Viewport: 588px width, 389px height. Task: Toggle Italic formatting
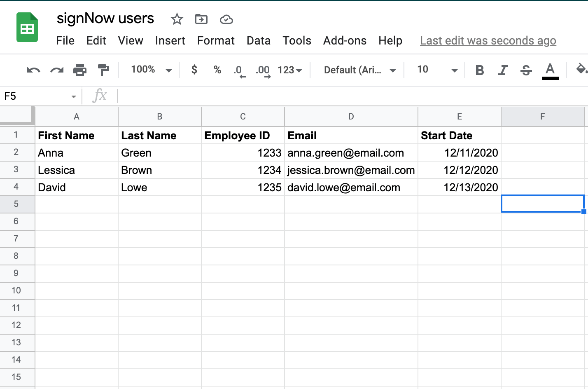(x=502, y=70)
